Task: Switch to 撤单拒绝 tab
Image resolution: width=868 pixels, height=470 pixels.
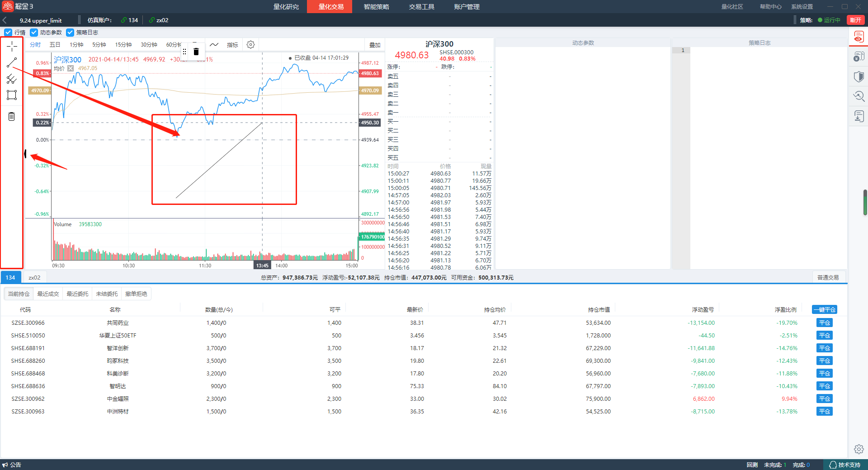Action: [136, 294]
